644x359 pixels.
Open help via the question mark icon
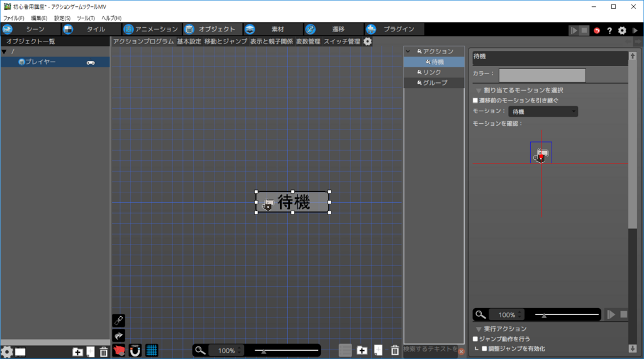coord(609,30)
